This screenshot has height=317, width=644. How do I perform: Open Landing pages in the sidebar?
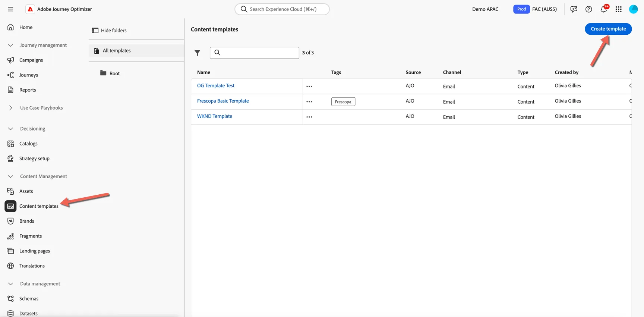click(x=35, y=251)
